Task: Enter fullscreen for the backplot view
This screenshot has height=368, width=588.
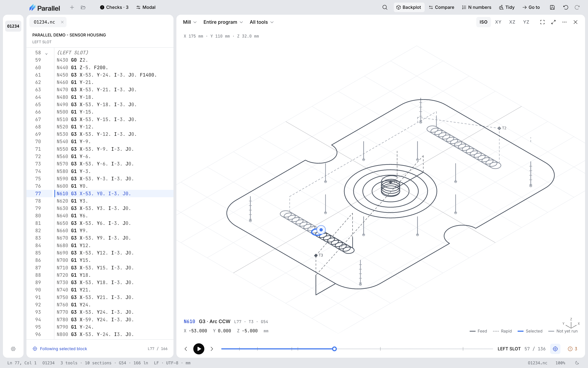Action: pos(542,22)
